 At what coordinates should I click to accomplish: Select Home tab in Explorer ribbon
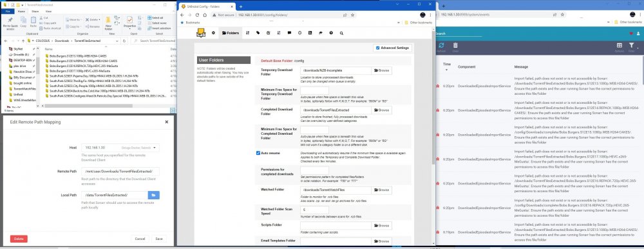(x=21, y=12)
